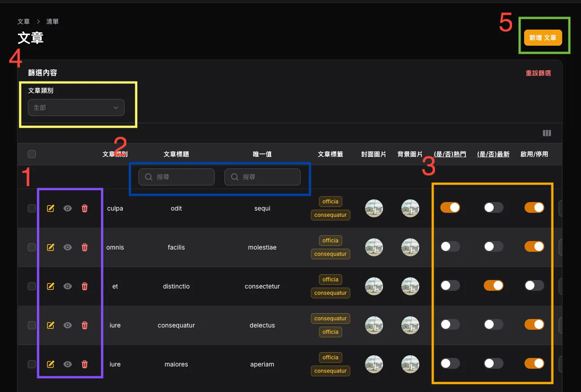Select the edit icon on the maiores row

coord(50,364)
